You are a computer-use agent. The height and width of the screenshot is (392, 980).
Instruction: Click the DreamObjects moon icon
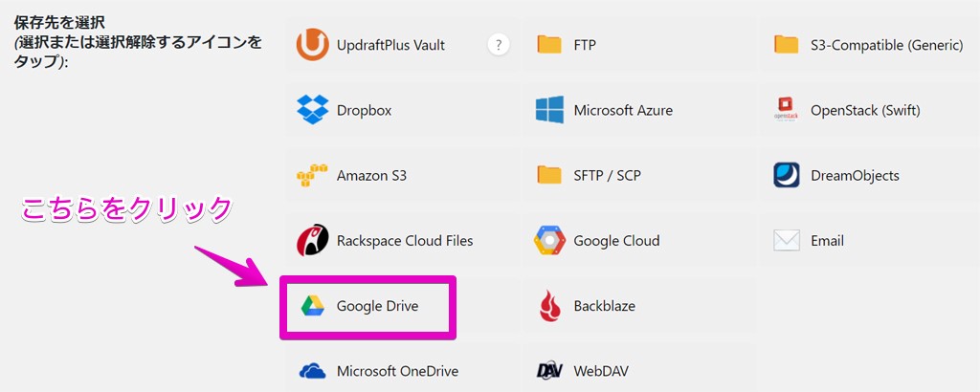tap(786, 176)
